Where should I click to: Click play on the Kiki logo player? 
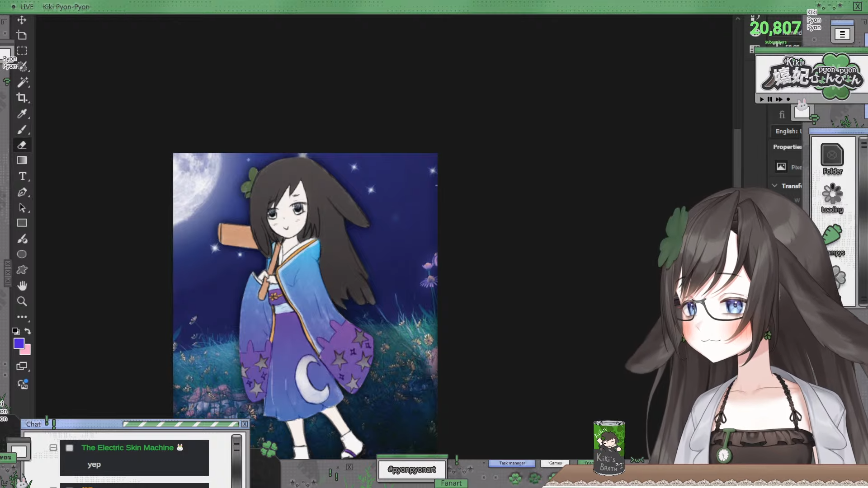762,99
